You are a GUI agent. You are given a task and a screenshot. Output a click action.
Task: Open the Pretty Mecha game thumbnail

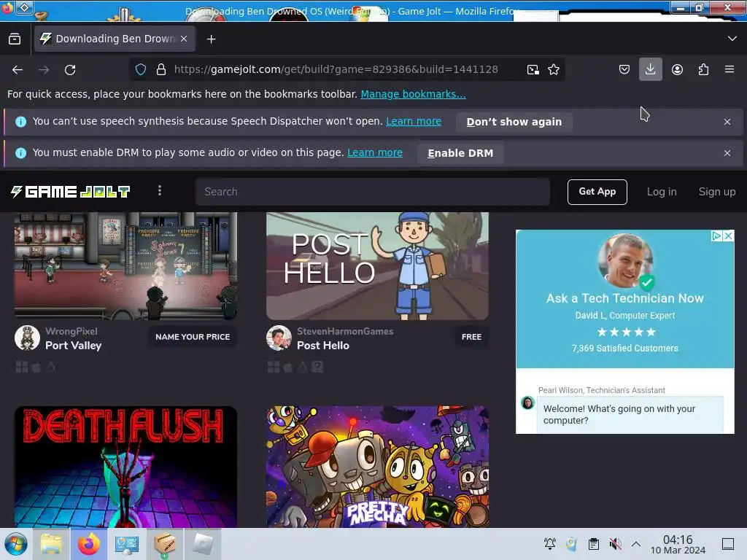(377, 467)
